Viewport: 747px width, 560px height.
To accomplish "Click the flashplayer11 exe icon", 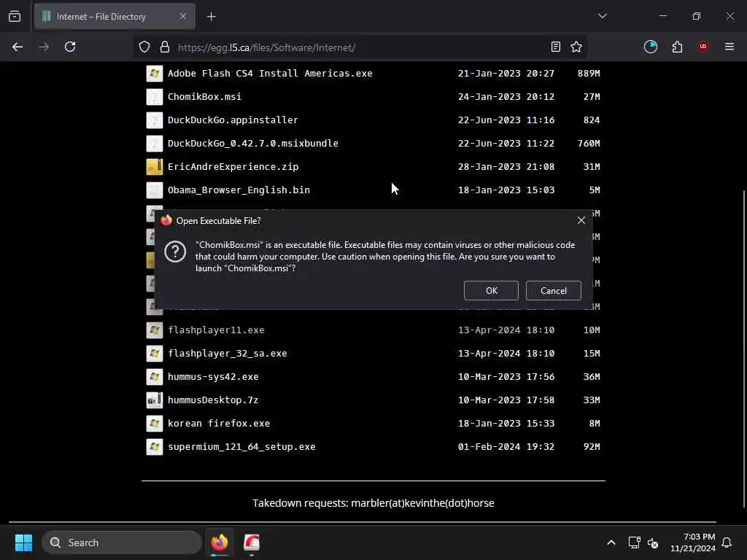I will coord(155,330).
